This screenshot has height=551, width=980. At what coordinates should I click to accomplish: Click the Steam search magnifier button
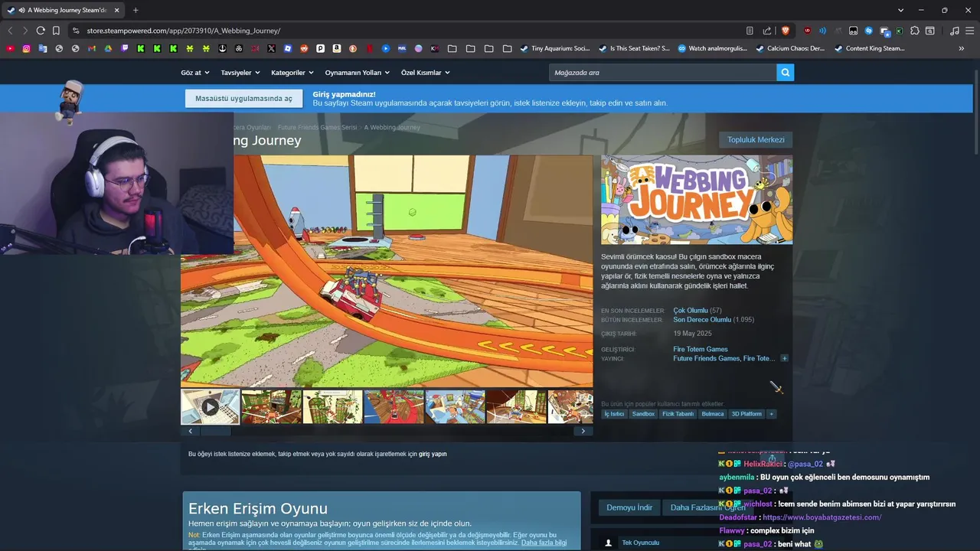coord(785,73)
